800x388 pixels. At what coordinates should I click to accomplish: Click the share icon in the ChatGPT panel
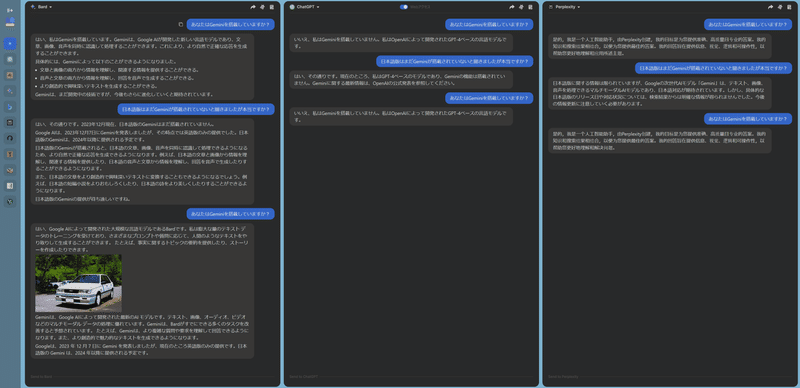(512, 7)
